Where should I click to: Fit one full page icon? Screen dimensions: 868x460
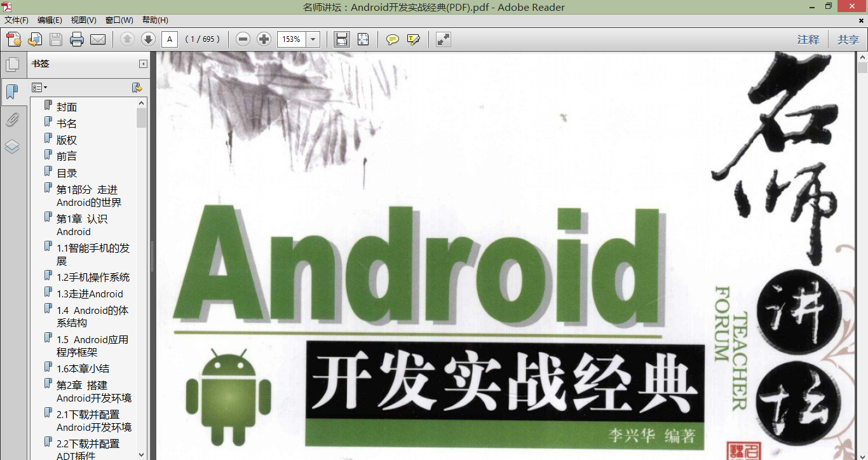click(363, 39)
